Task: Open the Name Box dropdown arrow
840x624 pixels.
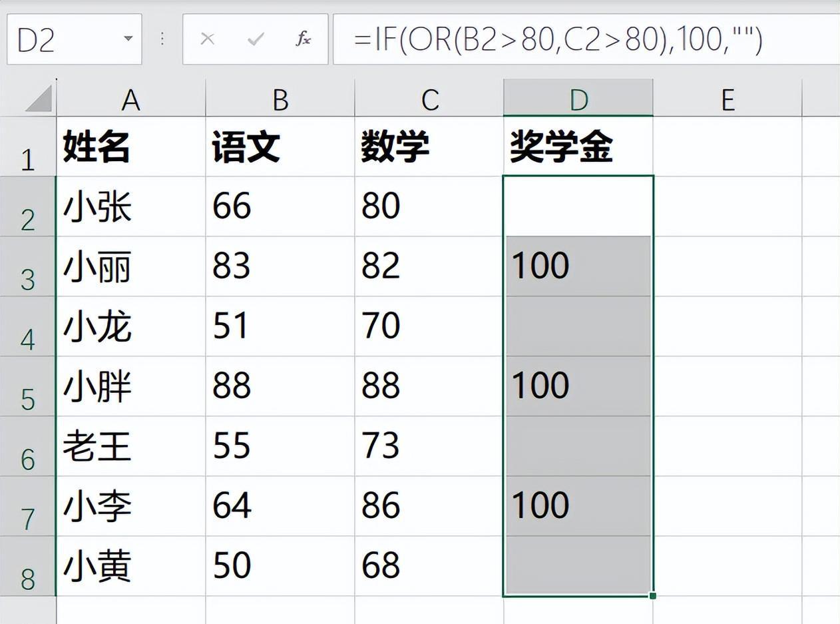Action: (x=128, y=39)
